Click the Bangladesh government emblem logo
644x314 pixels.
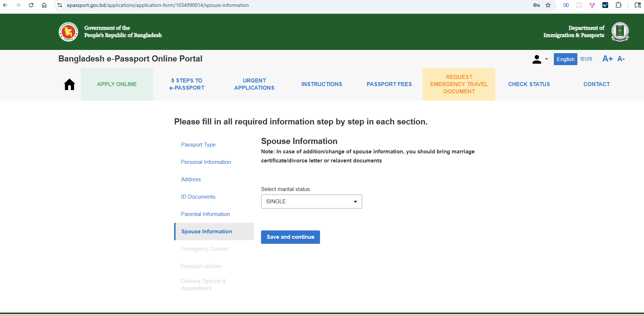click(68, 32)
